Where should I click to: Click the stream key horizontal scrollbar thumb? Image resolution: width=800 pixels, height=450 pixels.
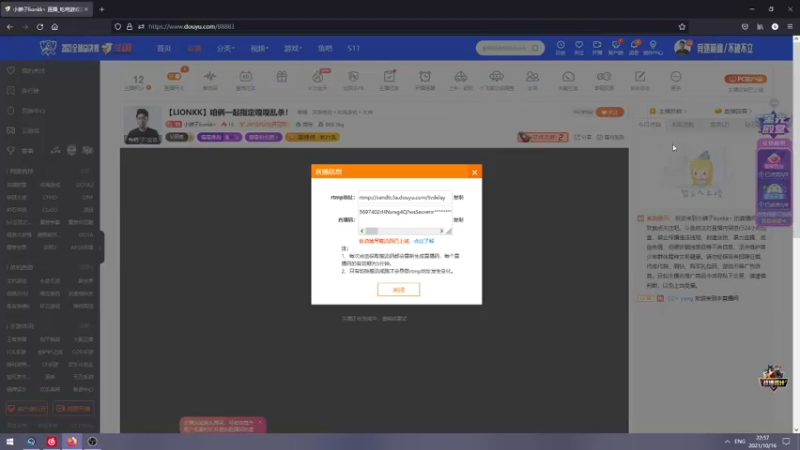(372, 231)
